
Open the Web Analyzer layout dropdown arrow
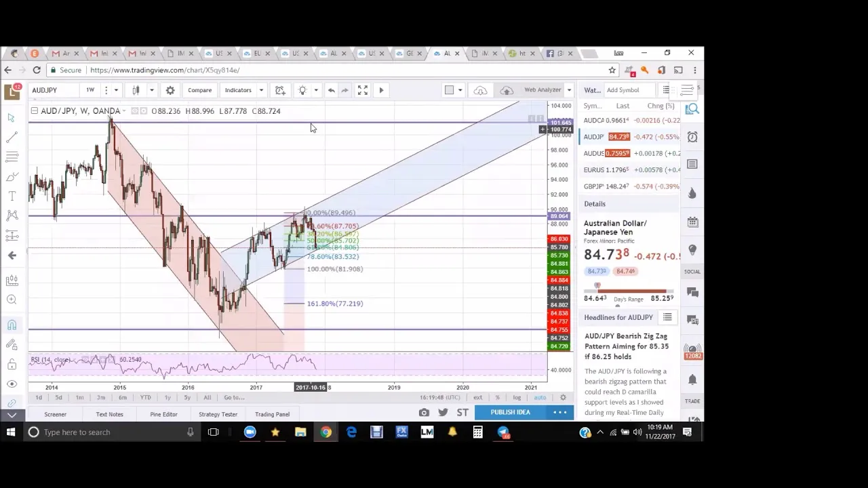(x=569, y=90)
